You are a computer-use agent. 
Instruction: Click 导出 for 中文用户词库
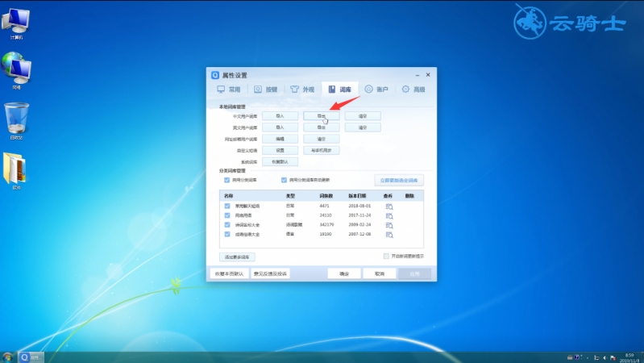pos(321,116)
